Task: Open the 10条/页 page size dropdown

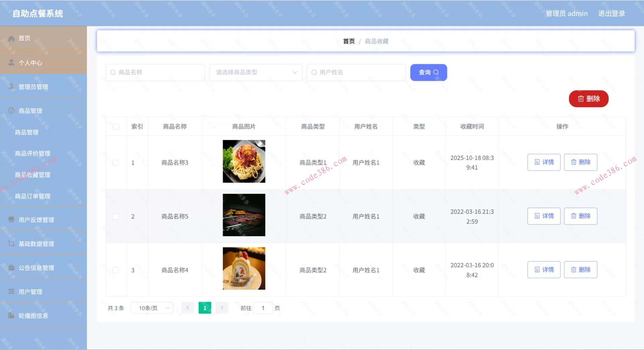Action: [x=152, y=308]
